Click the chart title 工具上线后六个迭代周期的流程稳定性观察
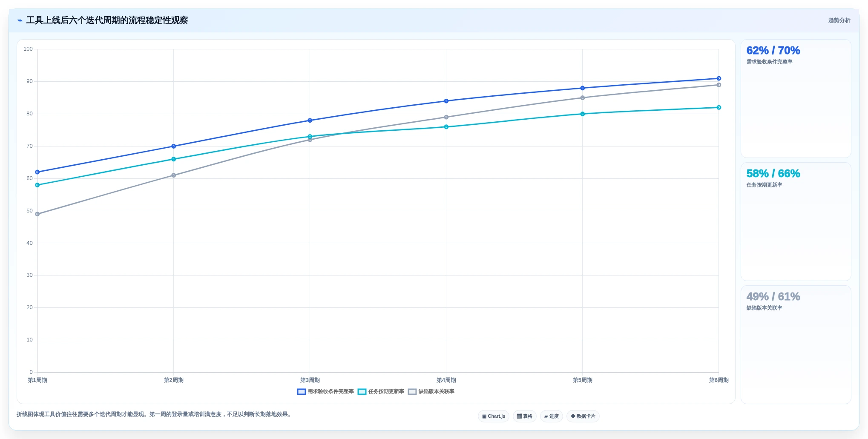 [107, 20]
